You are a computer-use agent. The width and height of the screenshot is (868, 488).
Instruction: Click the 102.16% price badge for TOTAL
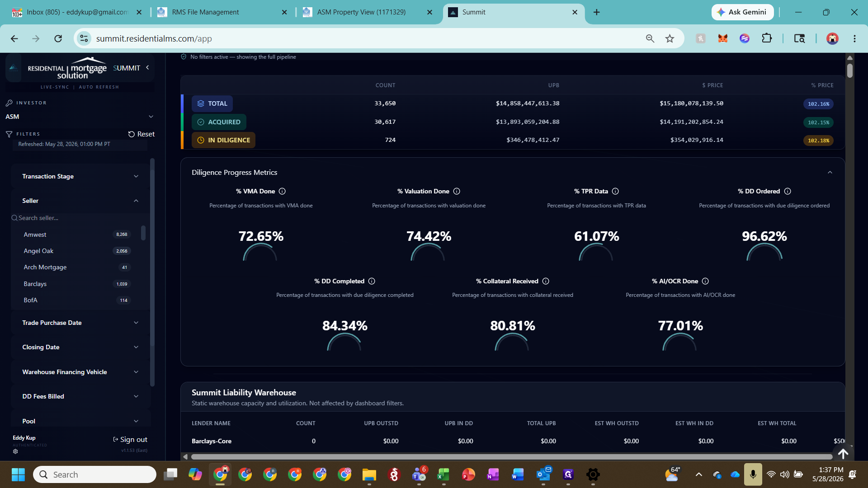click(x=818, y=104)
